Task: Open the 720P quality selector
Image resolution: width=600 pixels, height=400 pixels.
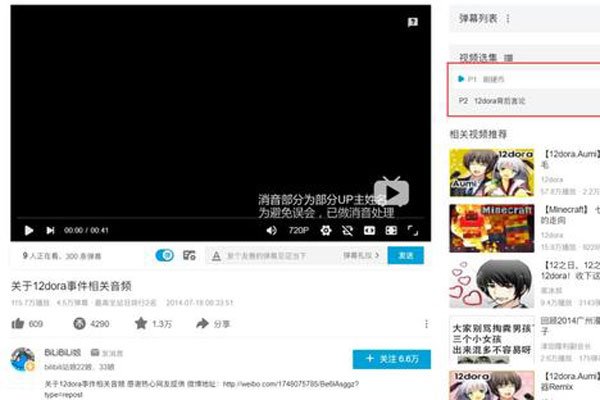Action: coord(298,230)
